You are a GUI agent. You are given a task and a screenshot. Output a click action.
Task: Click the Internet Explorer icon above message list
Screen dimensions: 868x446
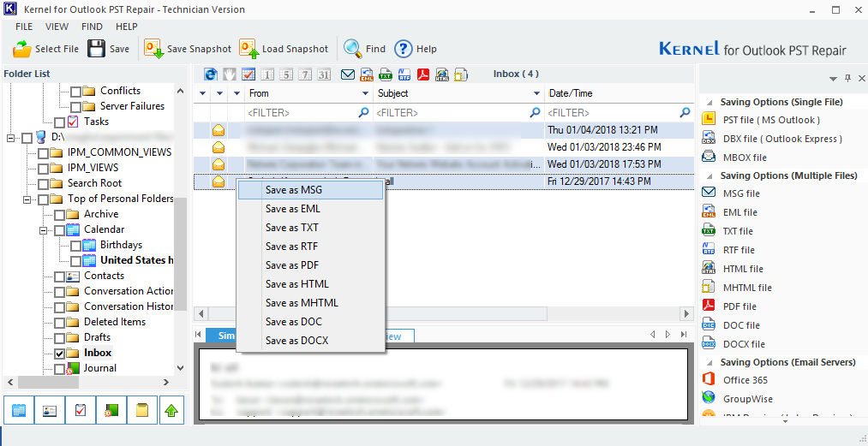pyautogui.click(x=210, y=74)
